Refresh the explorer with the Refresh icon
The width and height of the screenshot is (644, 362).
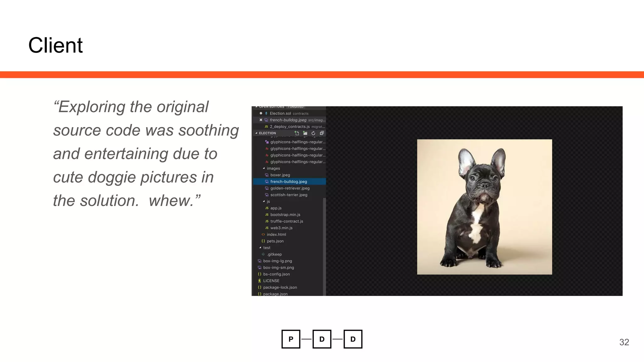(x=313, y=133)
